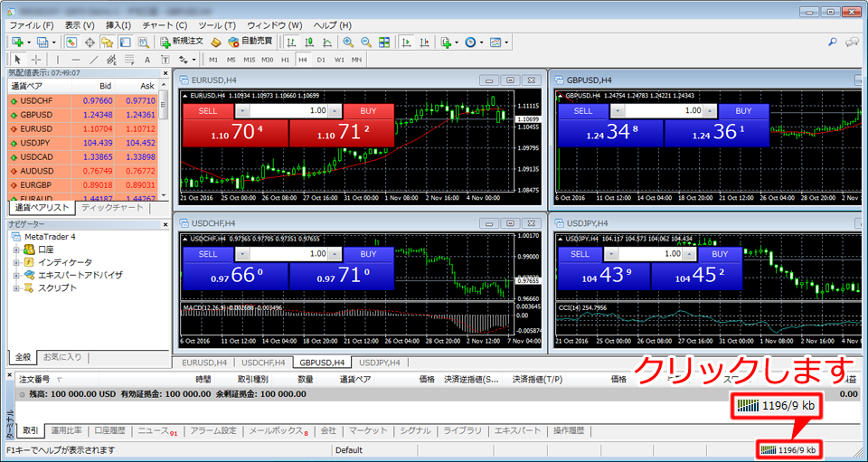Open the chart periods clock icon
Screen dimensions: 868x462
point(470,42)
